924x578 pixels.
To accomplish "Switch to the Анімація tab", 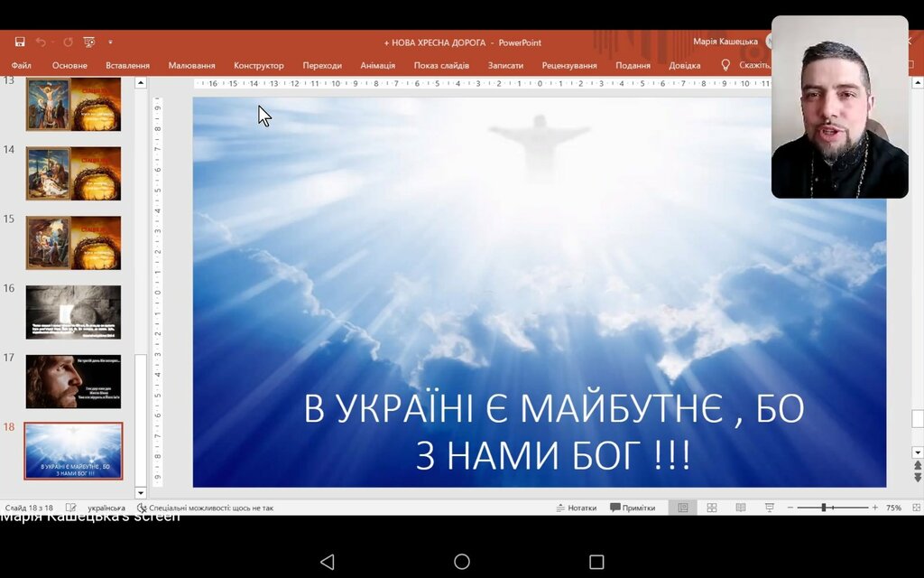I will click(x=377, y=65).
